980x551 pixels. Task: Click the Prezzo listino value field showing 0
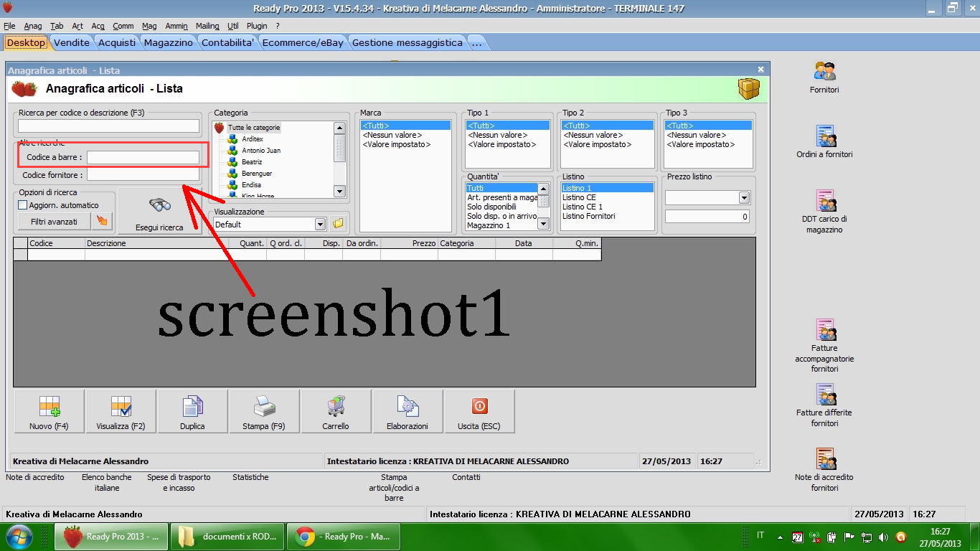[x=707, y=217]
